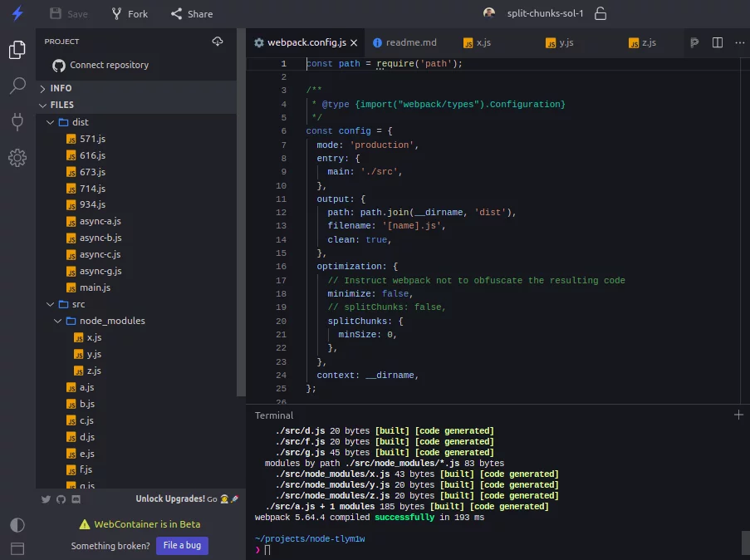Viewport: 750px width, 560px height.
Task: Open the Search panel in the sidebar
Action: pos(17,86)
